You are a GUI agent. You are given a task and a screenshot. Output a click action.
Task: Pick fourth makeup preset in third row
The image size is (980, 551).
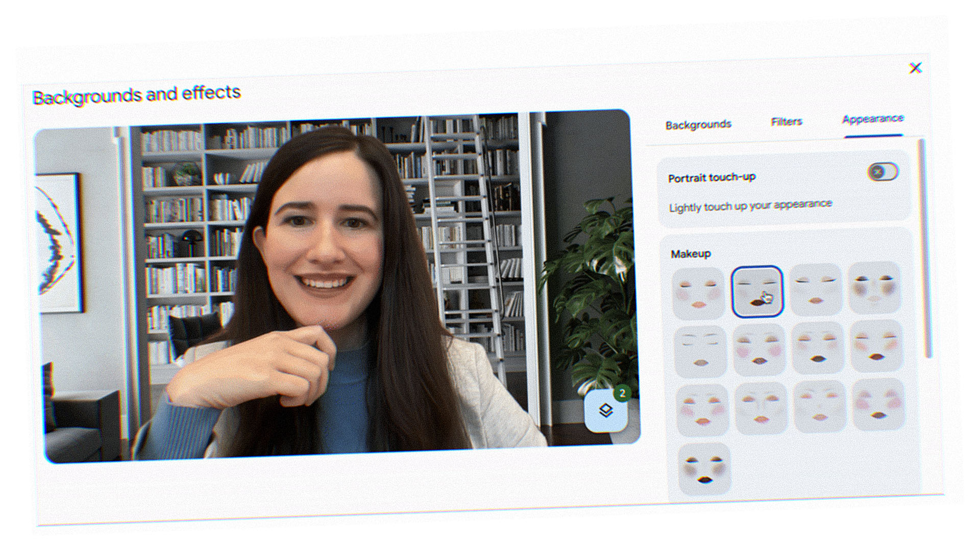pyautogui.click(x=878, y=405)
